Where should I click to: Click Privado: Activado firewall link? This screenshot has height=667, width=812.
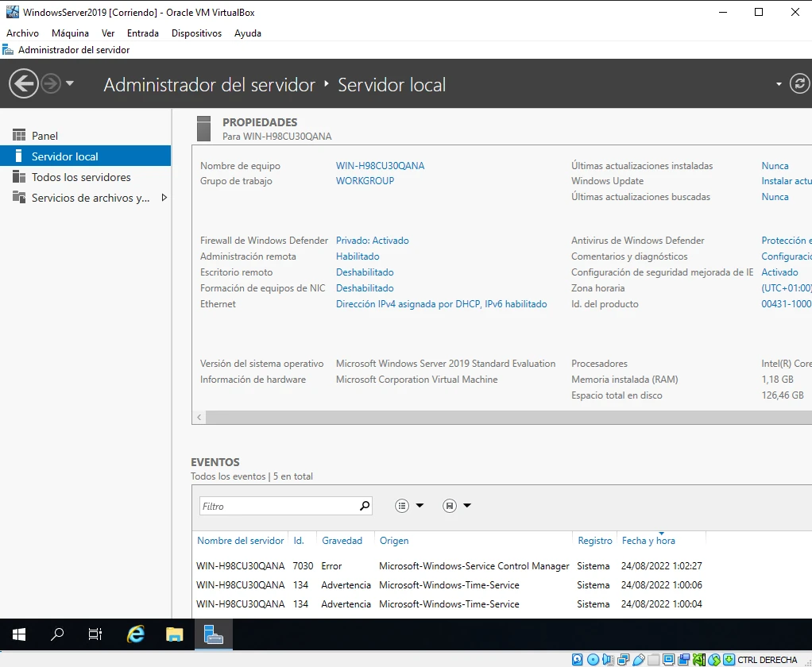(x=373, y=240)
